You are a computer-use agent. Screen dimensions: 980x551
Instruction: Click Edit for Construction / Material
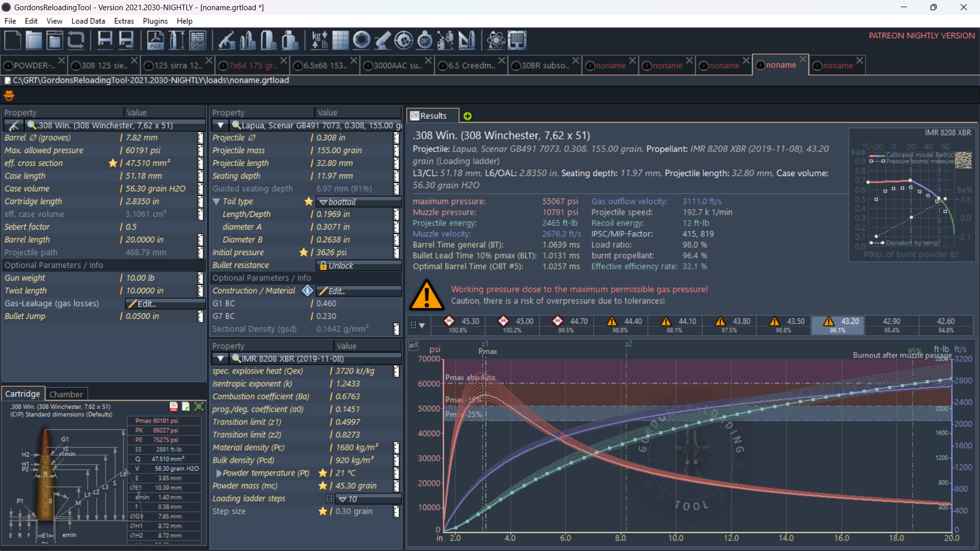tap(336, 291)
